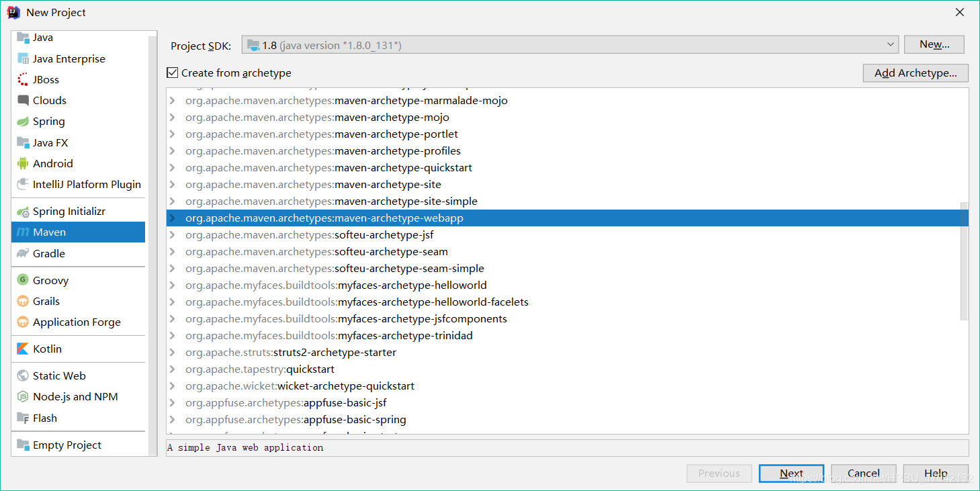Click 'A simple Java web application' description
The height and width of the screenshot is (491, 980).
(x=245, y=447)
